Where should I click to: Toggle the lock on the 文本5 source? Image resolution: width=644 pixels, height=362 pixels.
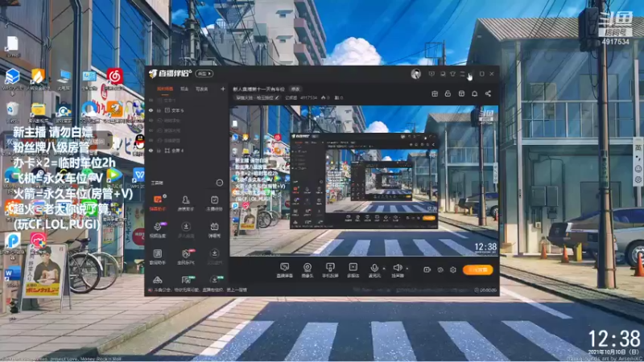159,110
